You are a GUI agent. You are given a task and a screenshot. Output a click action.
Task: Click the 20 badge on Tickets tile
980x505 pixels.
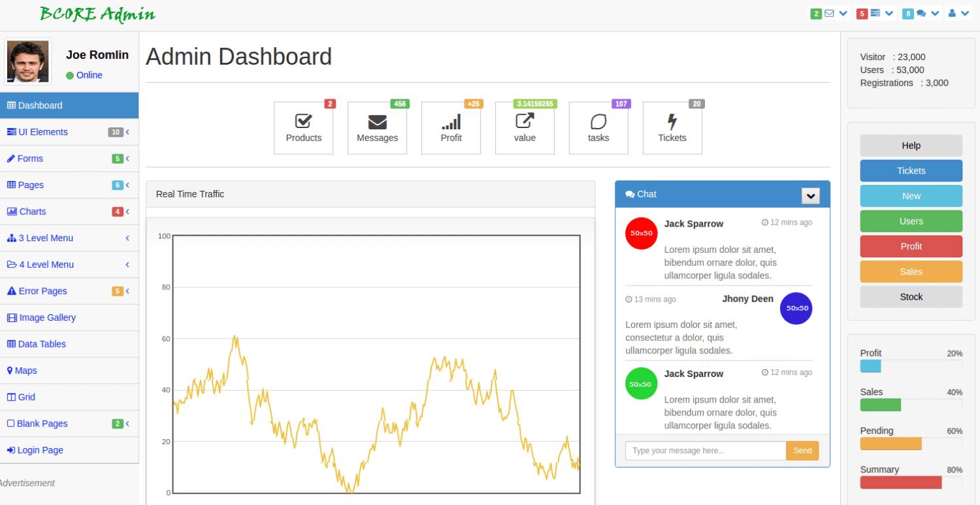pyautogui.click(x=697, y=104)
